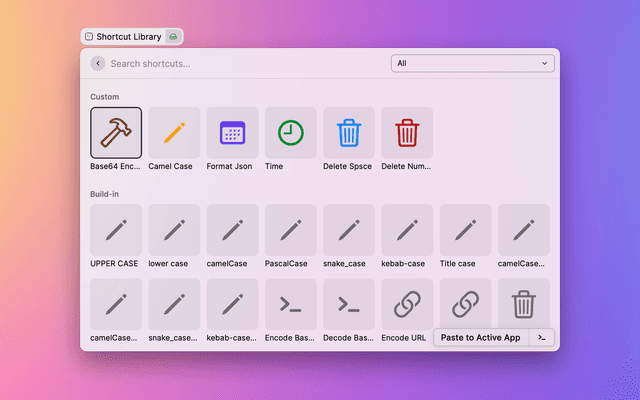This screenshot has width=640, height=400.
Task: Select the kebab-case shortcut
Action: 407,230
